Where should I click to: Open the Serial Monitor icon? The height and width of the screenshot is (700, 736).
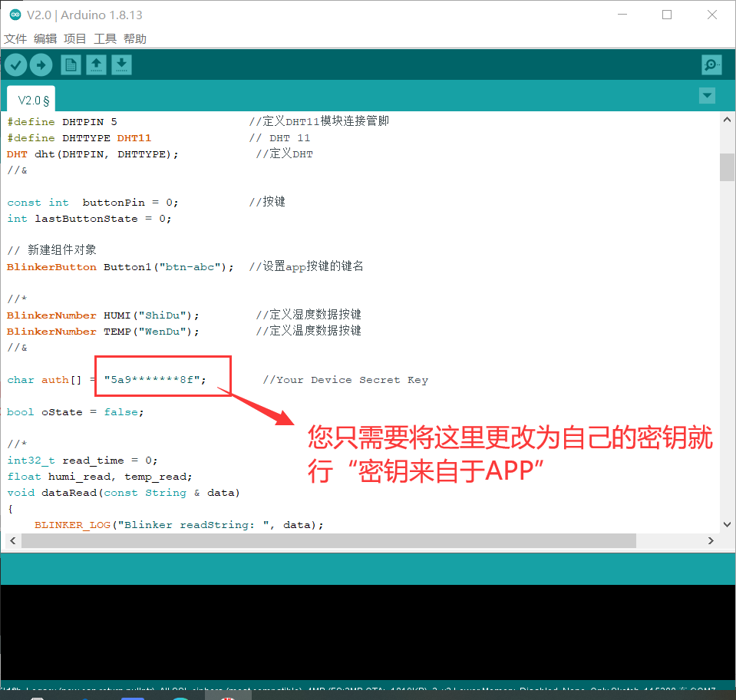coord(711,64)
